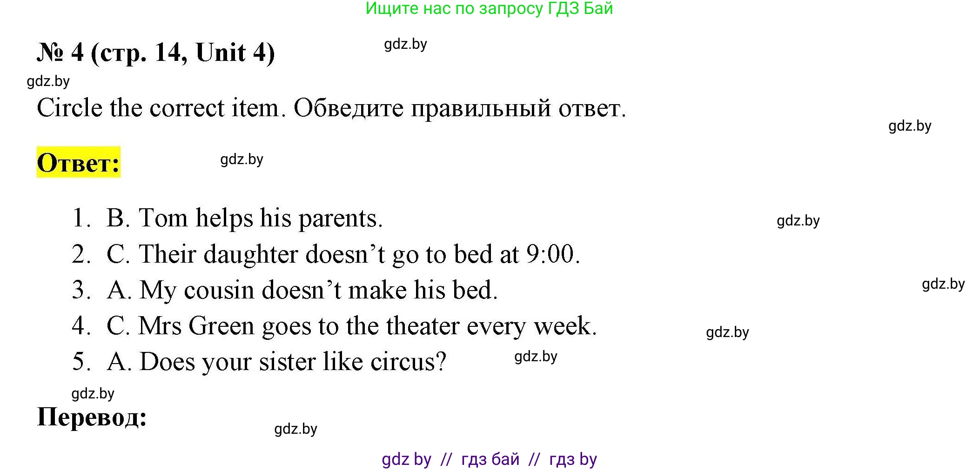Screen dimensions: 980x470
Task: Click the "№ 4 (стр. 14, Unit 4)" heading
Action: click(x=156, y=53)
